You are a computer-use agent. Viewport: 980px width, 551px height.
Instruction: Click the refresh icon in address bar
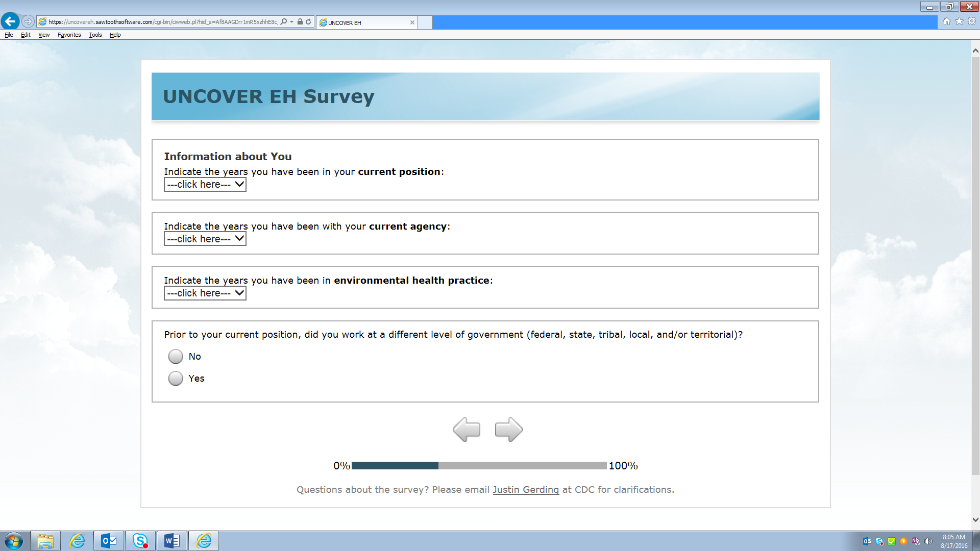point(308,22)
